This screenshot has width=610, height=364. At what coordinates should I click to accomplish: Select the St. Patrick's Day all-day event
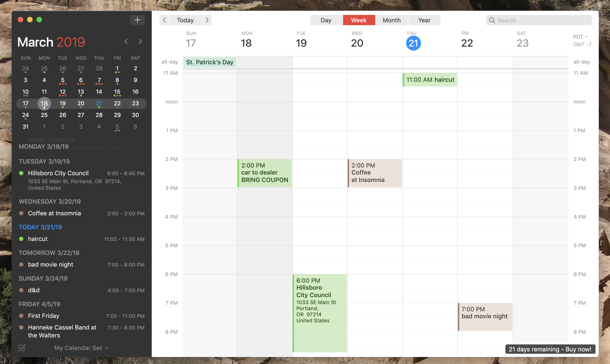coord(210,62)
